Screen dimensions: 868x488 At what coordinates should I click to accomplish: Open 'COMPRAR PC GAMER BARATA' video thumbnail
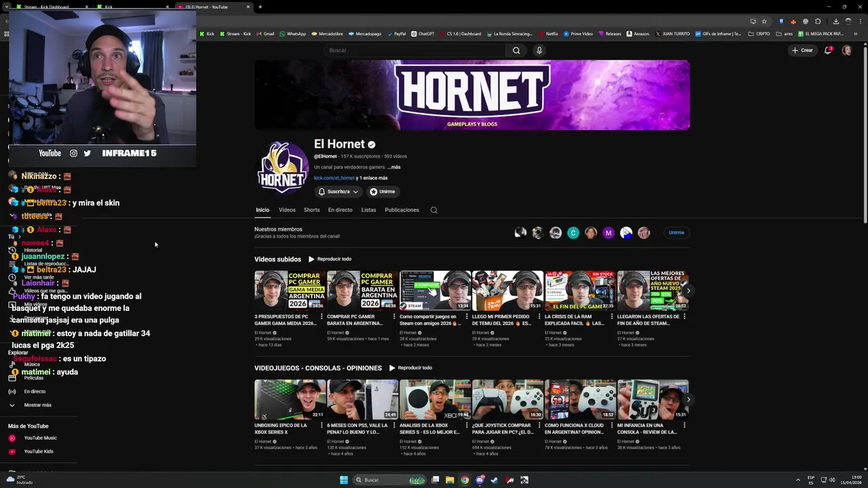(363, 291)
